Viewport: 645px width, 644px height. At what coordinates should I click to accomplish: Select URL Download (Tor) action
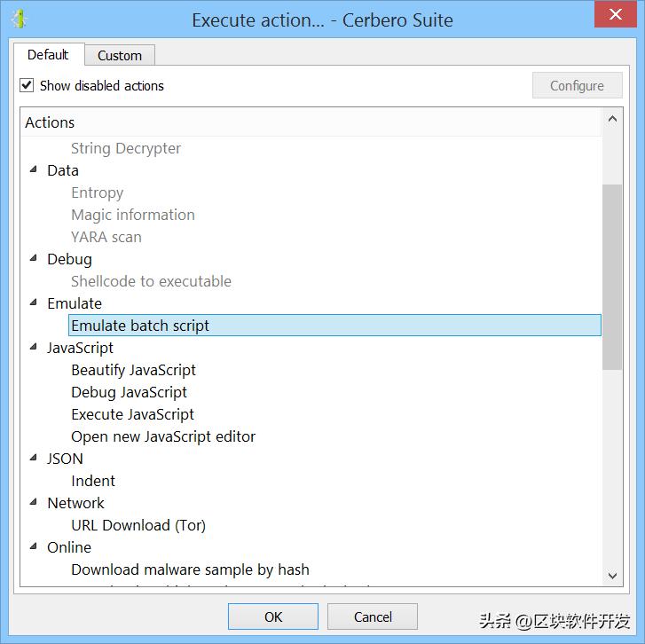[x=138, y=525]
